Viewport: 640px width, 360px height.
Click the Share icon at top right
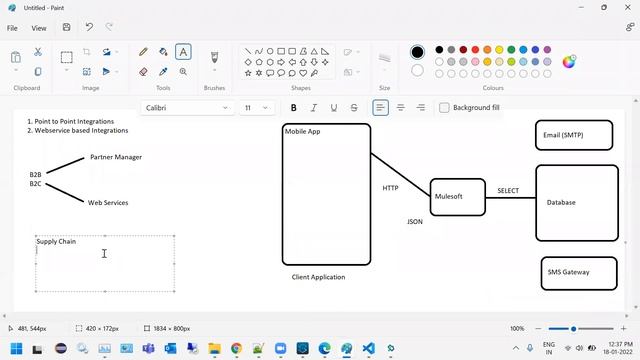(x=630, y=27)
